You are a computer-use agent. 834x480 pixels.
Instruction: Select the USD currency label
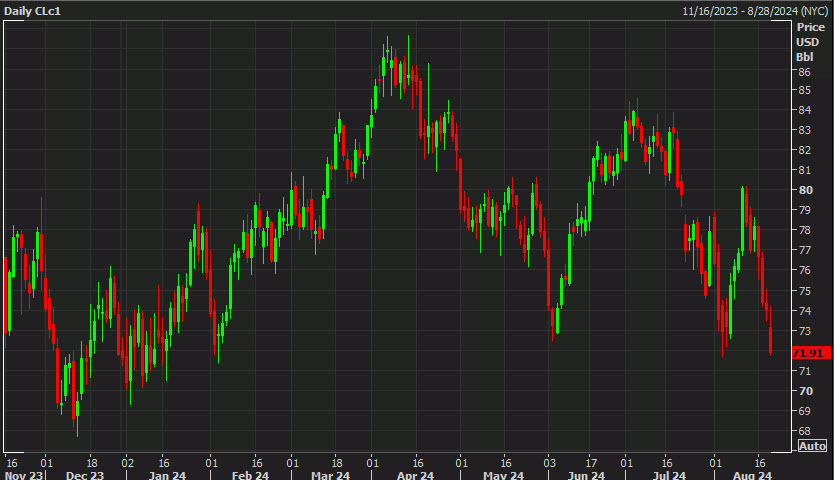click(x=807, y=42)
